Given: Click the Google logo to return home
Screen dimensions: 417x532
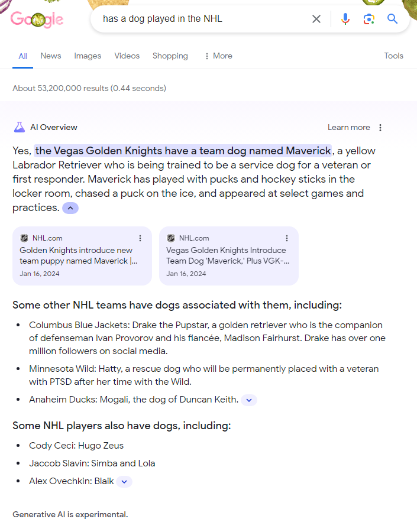Looking at the screenshot, I should (37, 19).
